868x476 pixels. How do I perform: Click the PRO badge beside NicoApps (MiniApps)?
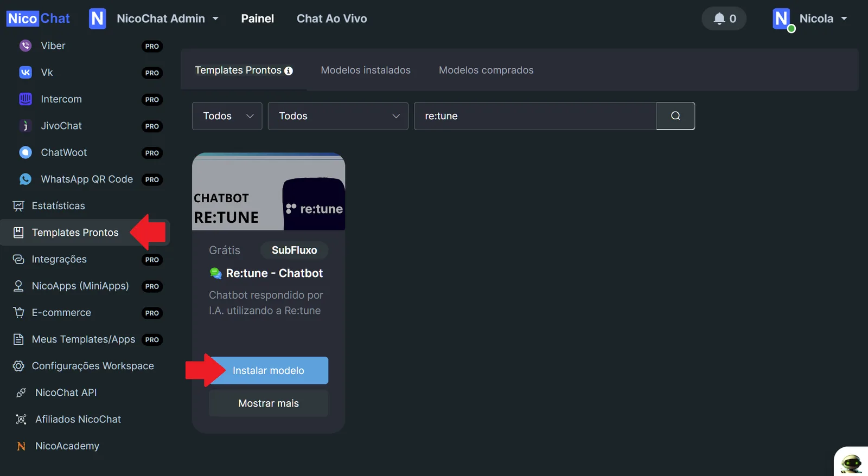point(152,286)
